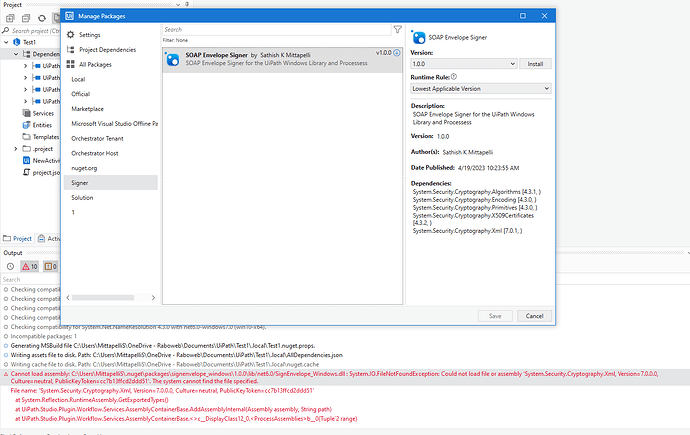Click the Test1 project icon
Screen dimensions: 690x435
coord(17,42)
